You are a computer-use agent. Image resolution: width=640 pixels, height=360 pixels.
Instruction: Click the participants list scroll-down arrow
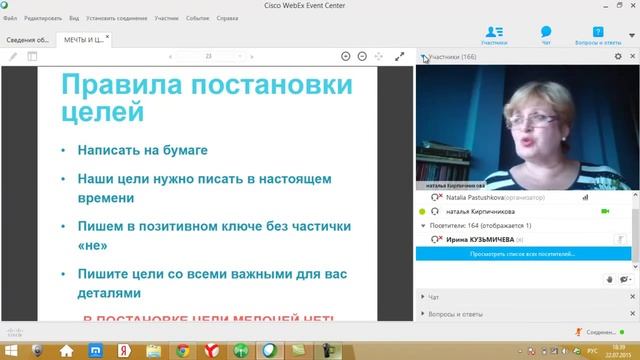[636, 267]
